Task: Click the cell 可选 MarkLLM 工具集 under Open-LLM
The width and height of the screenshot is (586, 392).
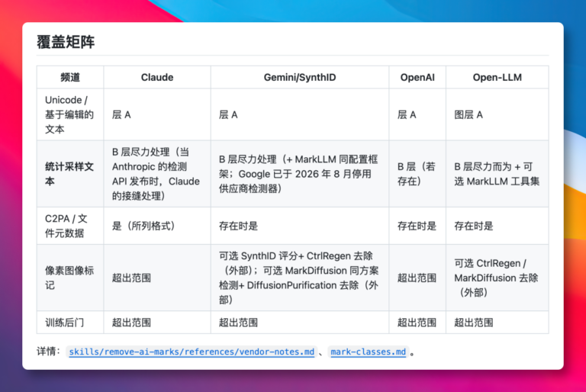Action: tap(497, 174)
